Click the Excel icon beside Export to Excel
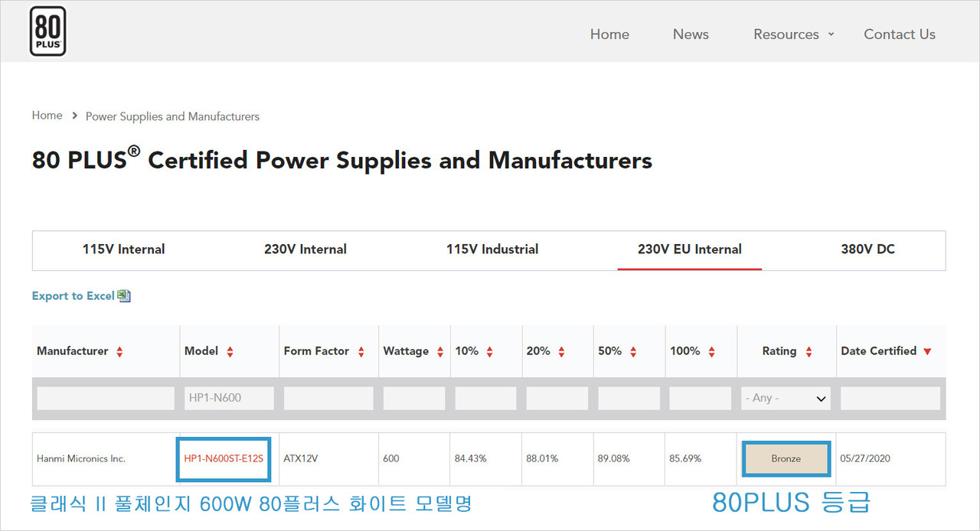 [x=124, y=296]
